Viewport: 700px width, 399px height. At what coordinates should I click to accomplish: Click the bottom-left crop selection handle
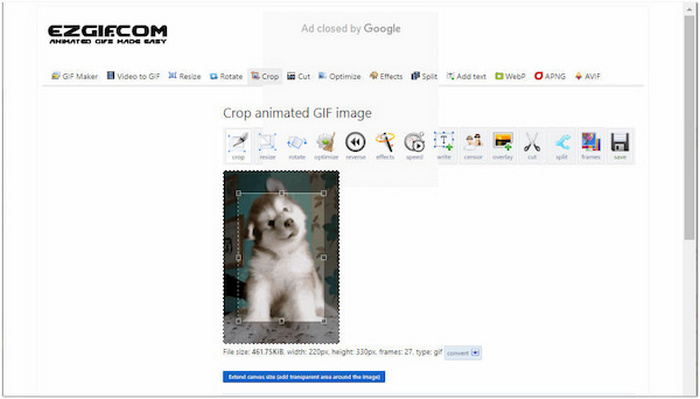238,321
